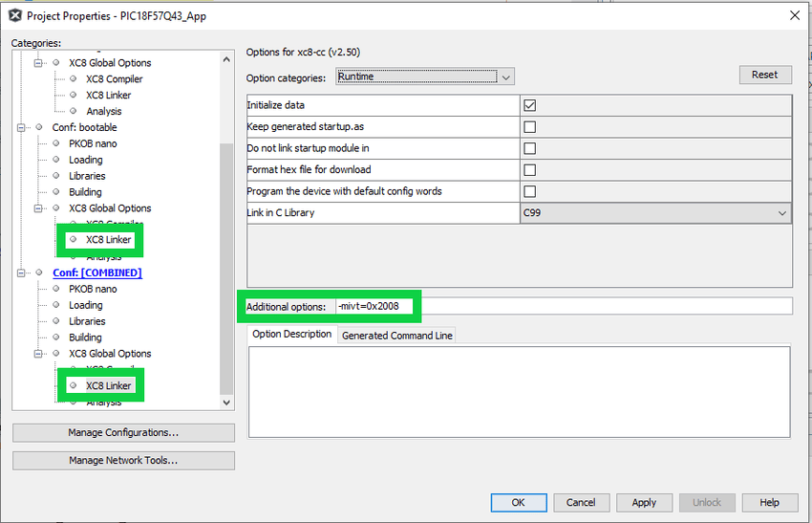
Task: Select the Conf: [COMBINED] configuration node
Action: click(96, 272)
